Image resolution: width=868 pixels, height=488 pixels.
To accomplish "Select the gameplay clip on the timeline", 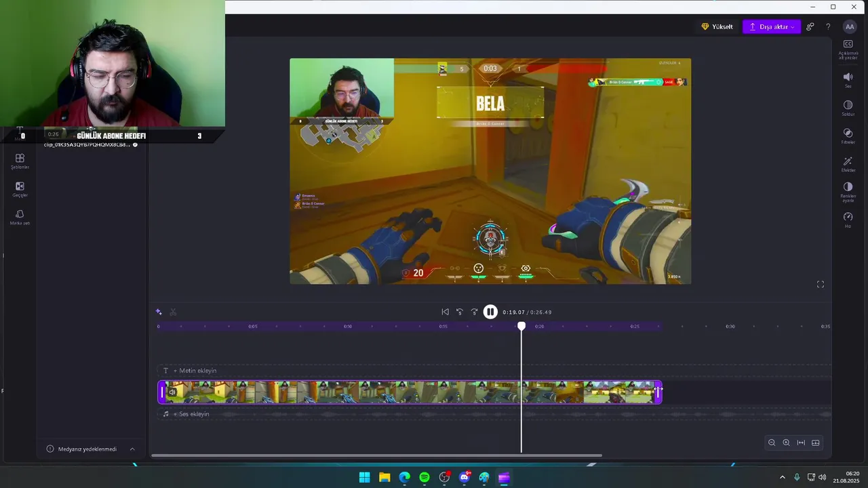I will point(410,392).
